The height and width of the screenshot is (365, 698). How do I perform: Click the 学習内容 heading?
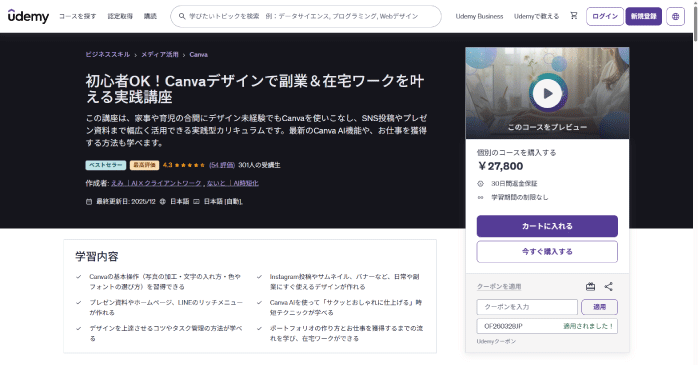97,257
